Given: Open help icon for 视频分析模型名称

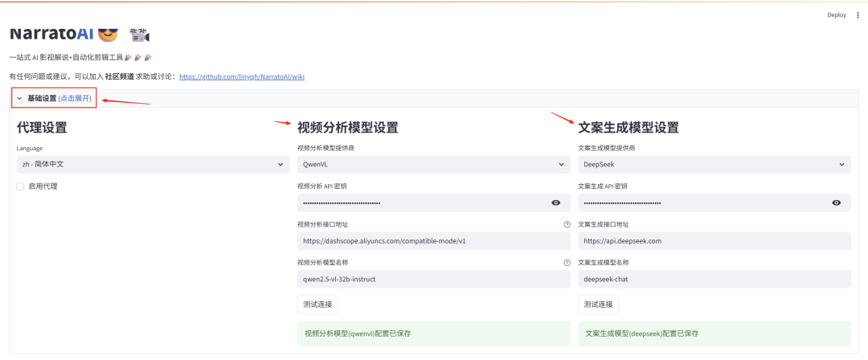Looking at the screenshot, I should [x=567, y=263].
